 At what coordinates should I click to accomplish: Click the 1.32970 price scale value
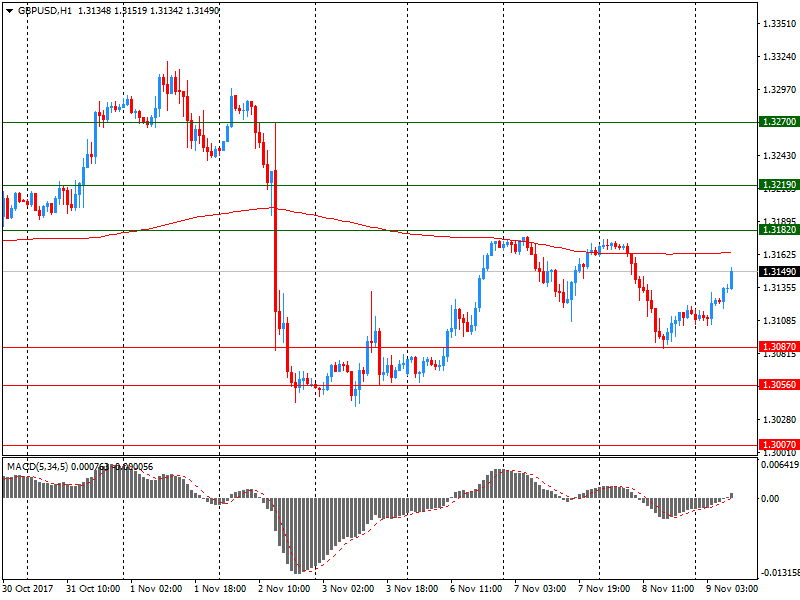click(x=779, y=90)
